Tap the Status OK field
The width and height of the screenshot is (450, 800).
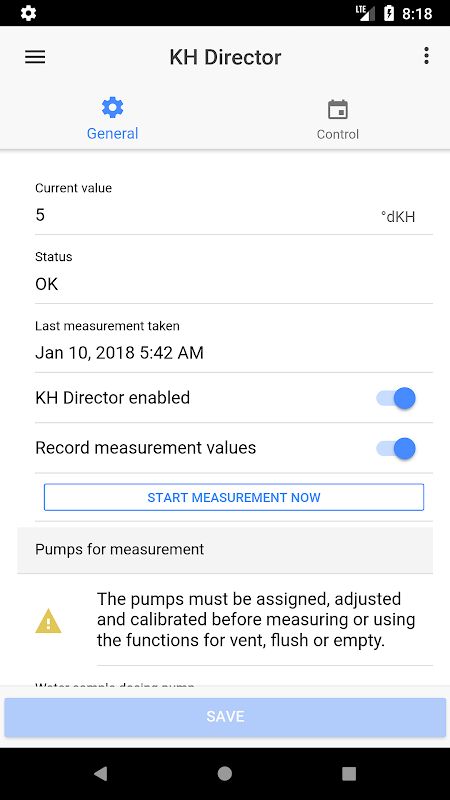(234, 276)
